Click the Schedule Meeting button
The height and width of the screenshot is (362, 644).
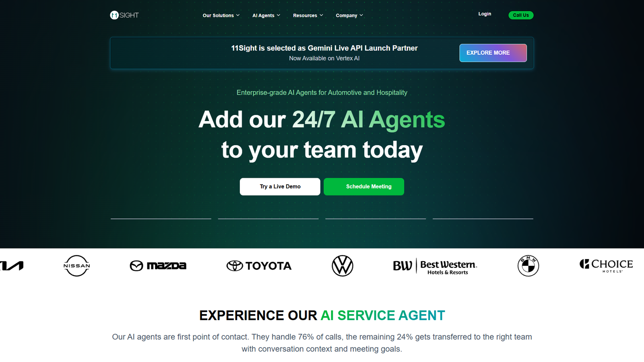[x=364, y=187]
